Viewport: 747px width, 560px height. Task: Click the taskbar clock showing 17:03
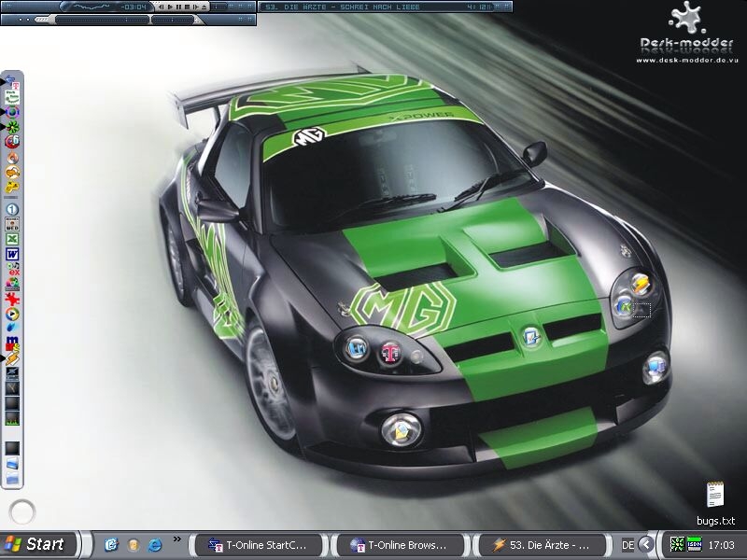click(721, 545)
